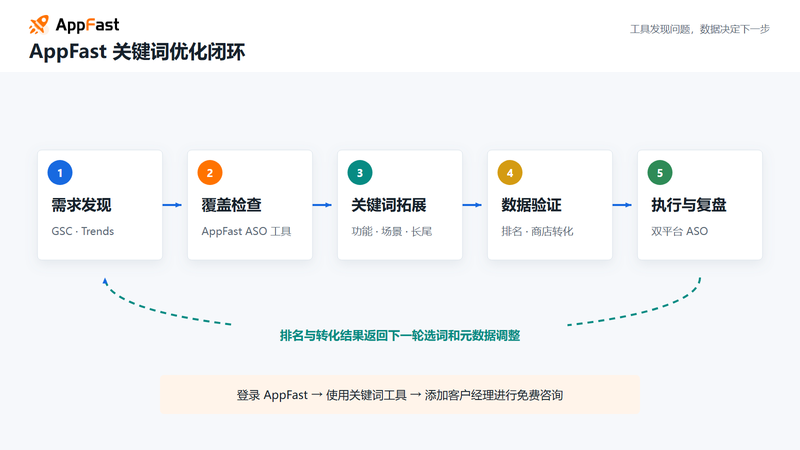Image resolution: width=800 pixels, height=450 pixels.
Task: Click the green feedback loop caption 排名与转化结果返回
Action: click(399, 336)
